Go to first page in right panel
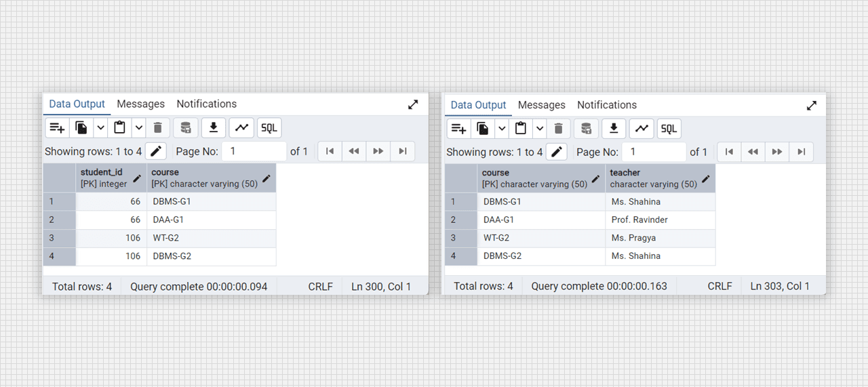 tap(729, 152)
